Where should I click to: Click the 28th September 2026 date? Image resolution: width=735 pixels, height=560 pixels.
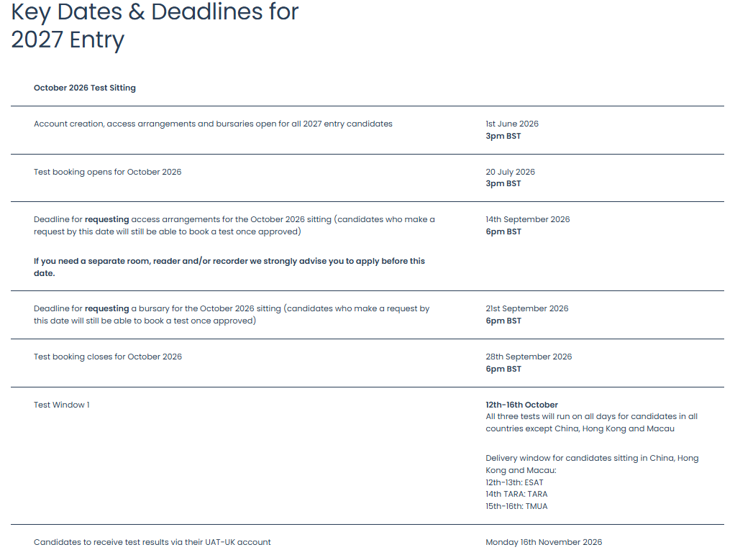click(529, 357)
